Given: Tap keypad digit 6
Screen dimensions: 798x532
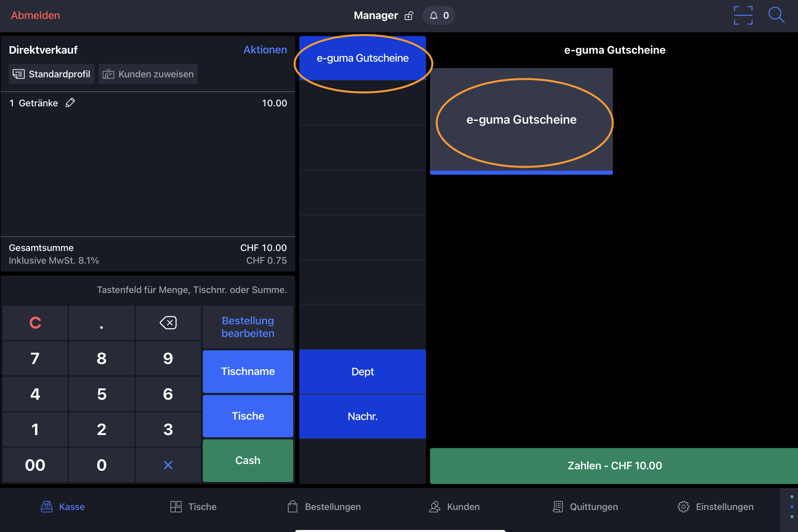Looking at the screenshot, I should (x=168, y=394).
